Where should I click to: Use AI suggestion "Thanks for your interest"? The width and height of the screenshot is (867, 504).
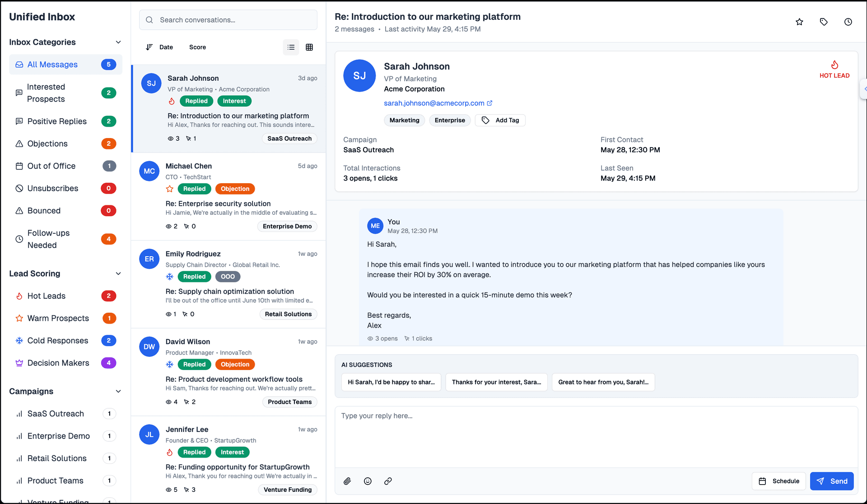496,382
